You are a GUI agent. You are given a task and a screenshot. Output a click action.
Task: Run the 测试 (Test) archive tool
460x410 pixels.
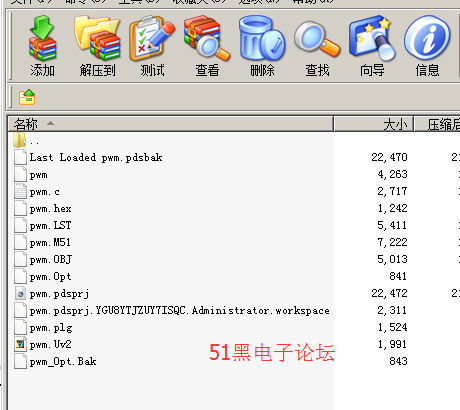(x=152, y=46)
